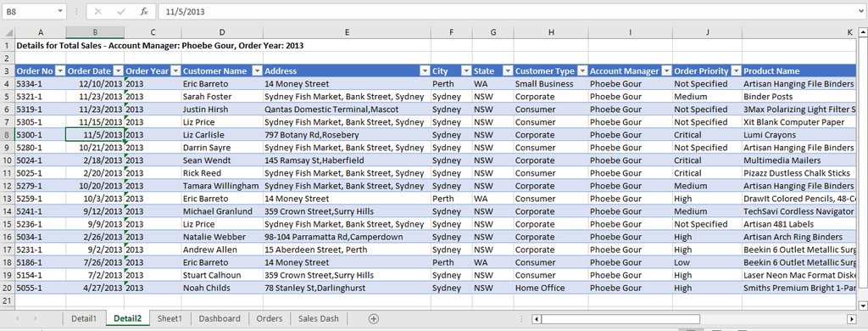Open the Customer Name filter dropdown
The height and width of the screenshot is (331, 868).
coord(257,71)
